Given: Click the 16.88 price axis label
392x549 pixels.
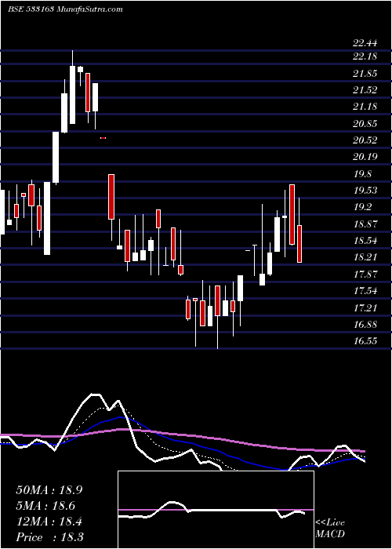Looking at the screenshot, I should click(x=365, y=325).
